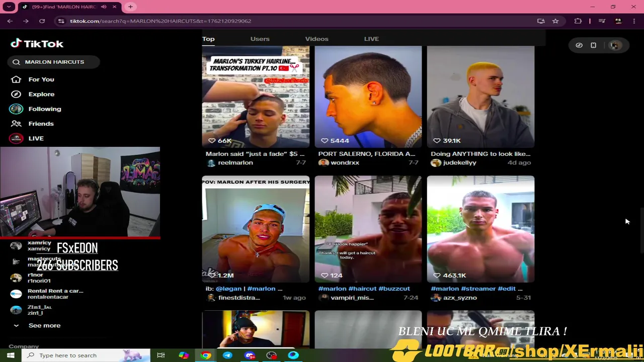
Task: Click the #marlon #haircut #buzzcut caption
Action: coord(364,289)
